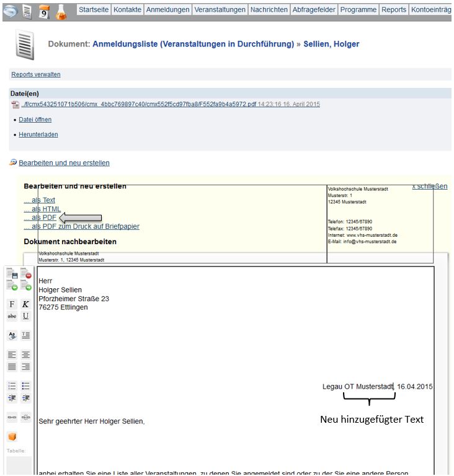Click the insert hyperlink chain icon
This screenshot has height=476, width=454.
coord(12,417)
